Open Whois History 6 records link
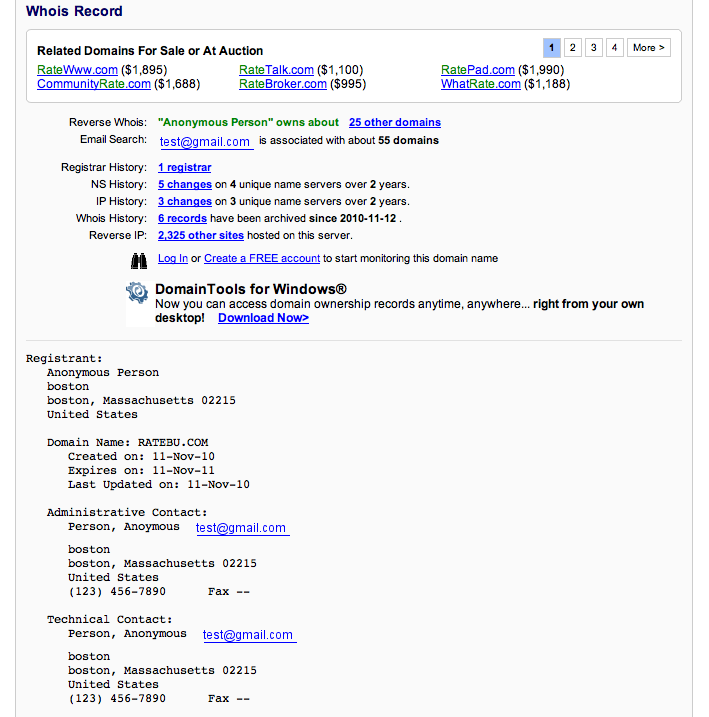The height and width of the screenshot is (717, 709). 182,218
